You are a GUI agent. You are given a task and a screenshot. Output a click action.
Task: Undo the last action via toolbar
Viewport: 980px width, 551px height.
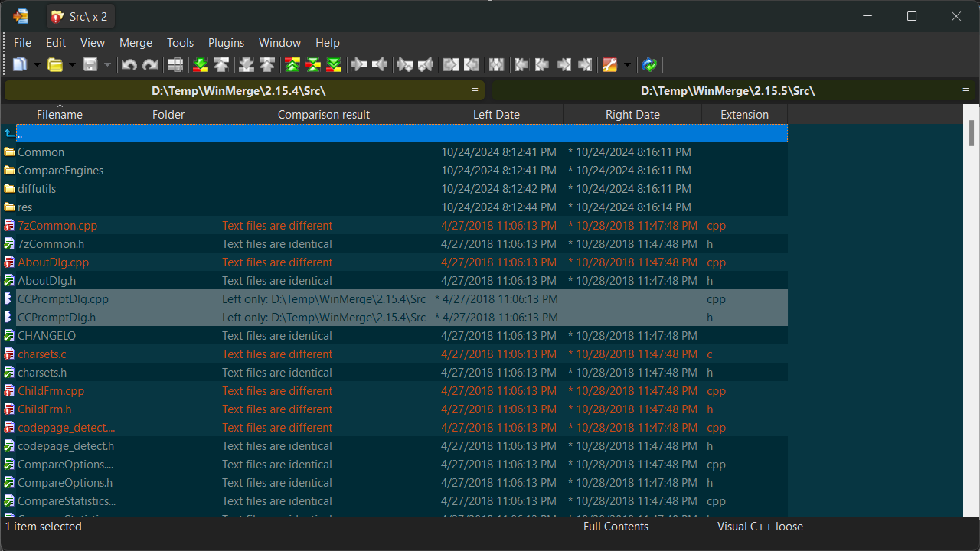[129, 65]
